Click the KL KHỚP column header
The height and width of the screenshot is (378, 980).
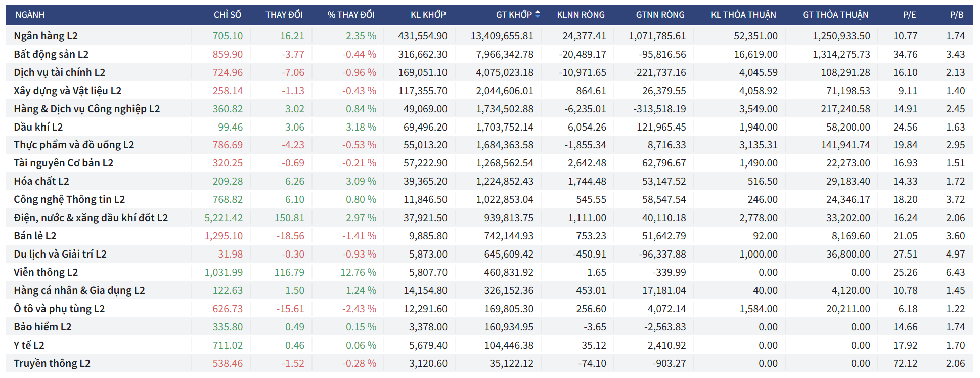(428, 15)
